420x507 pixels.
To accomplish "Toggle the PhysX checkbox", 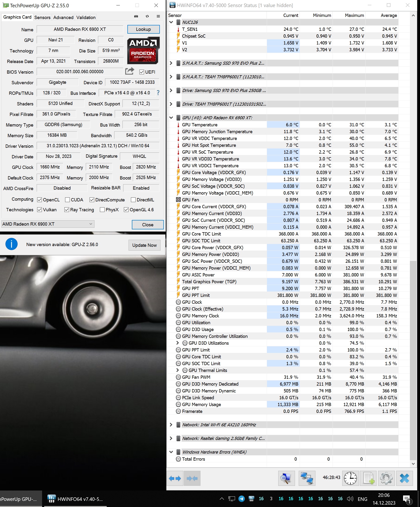I will [102, 210].
